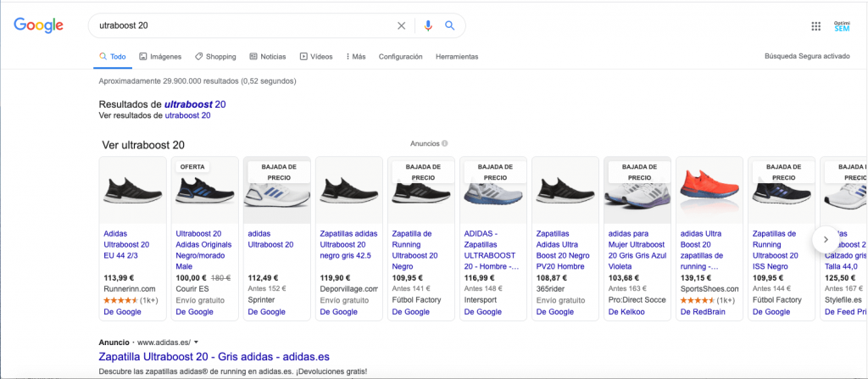The image size is (868, 379).
Task: Click Búsqueda Segura activado text
Action: (807, 56)
